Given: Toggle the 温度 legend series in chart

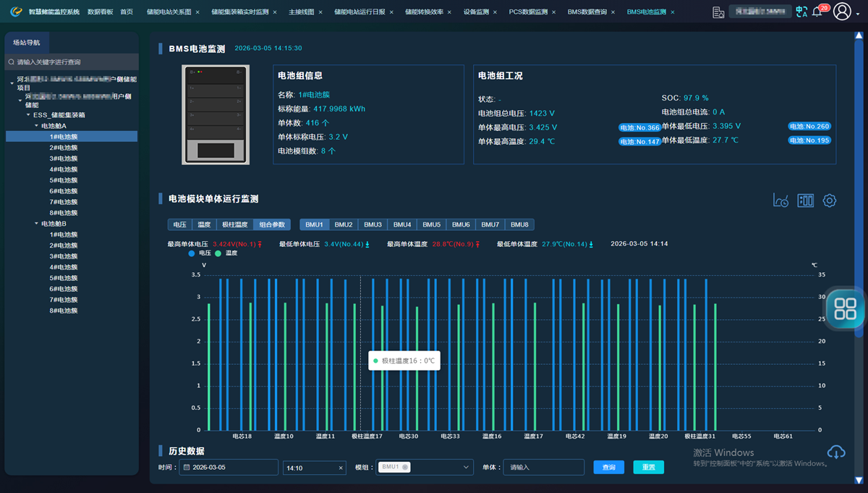Looking at the screenshot, I should (x=225, y=253).
